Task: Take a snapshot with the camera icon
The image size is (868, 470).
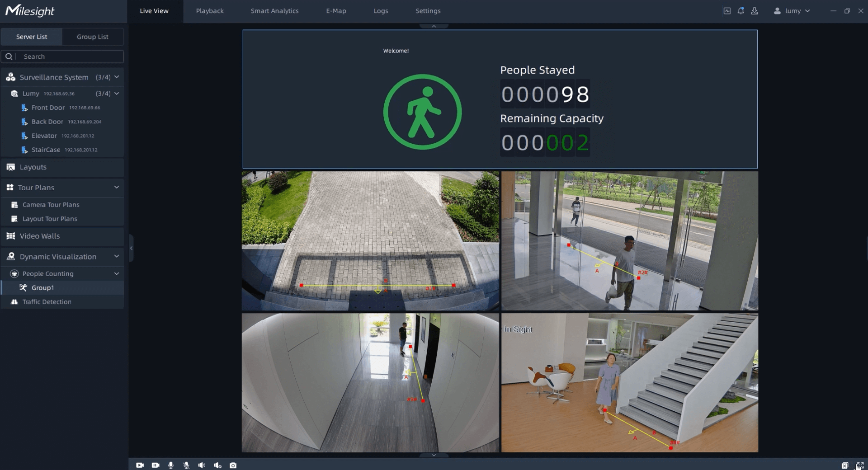Action: point(233,465)
